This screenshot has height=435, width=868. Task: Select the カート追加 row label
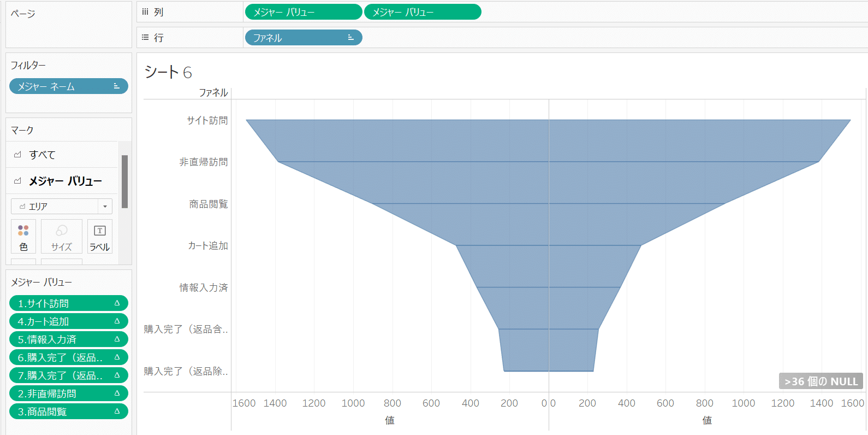pyautogui.click(x=208, y=246)
